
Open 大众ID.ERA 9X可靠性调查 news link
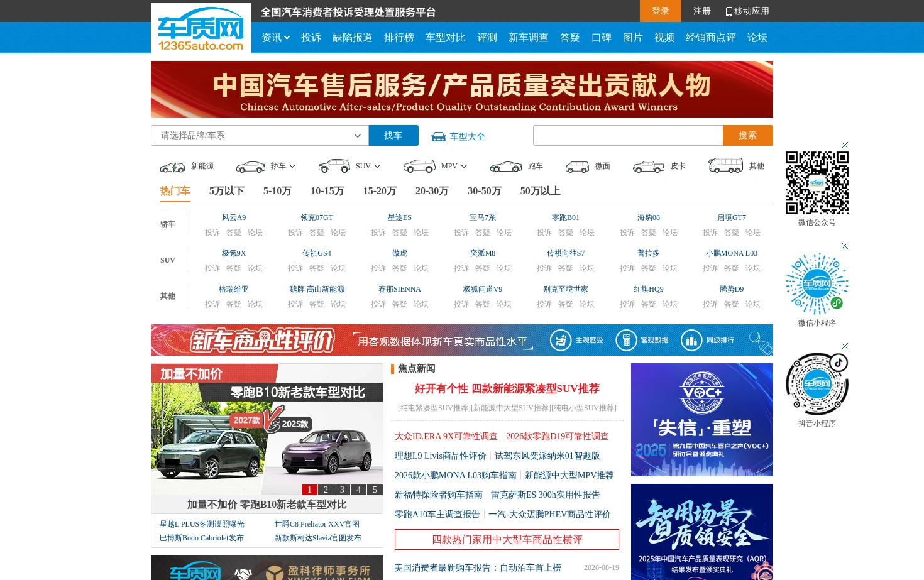point(446,436)
